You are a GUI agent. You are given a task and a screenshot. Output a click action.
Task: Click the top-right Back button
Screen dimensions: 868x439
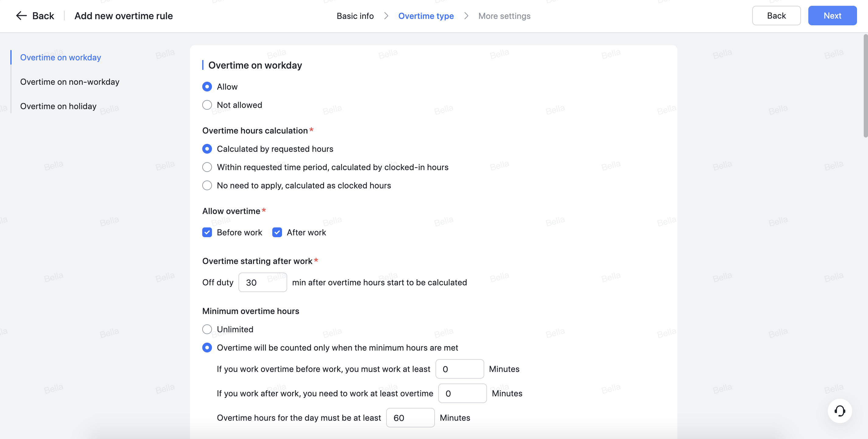pyautogui.click(x=776, y=16)
